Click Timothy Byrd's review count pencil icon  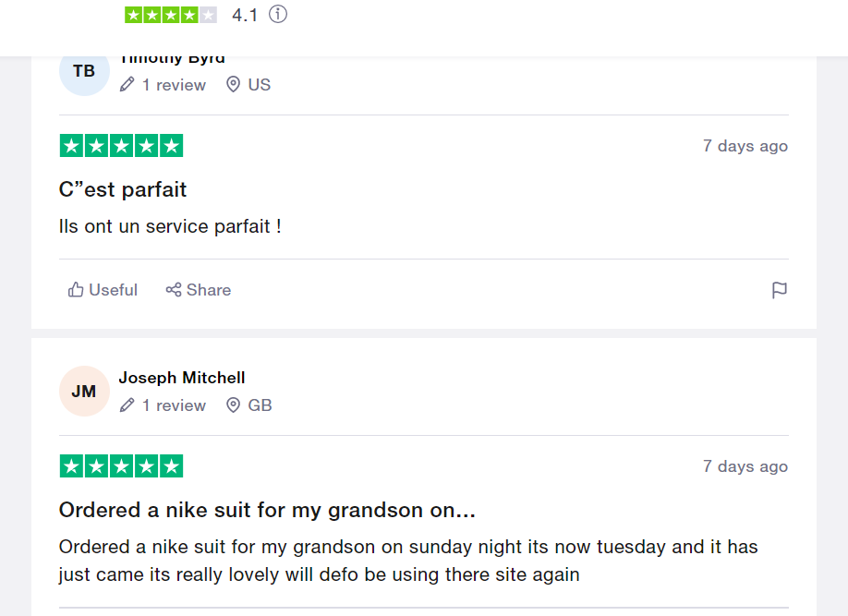(127, 85)
